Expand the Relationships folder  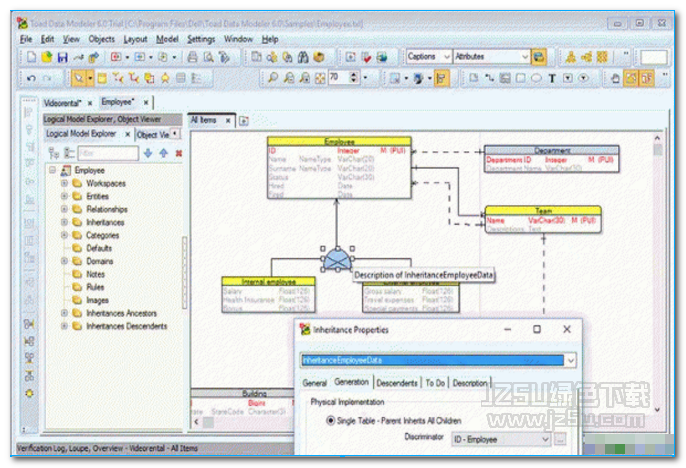[64, 209]
